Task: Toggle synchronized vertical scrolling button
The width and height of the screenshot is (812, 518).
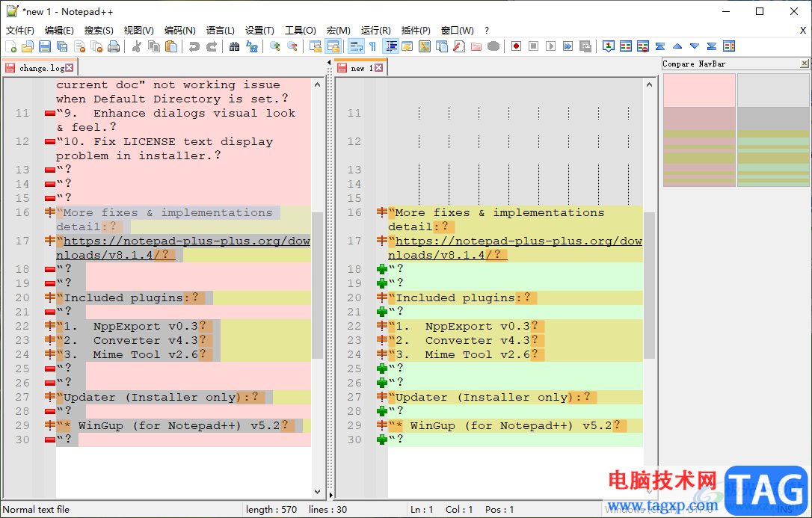Action: (x=315, y=46)
